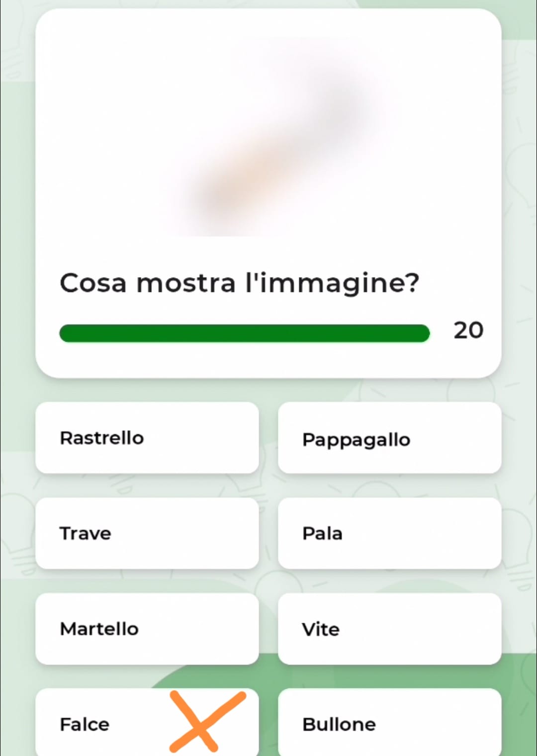The height and width of the screenshot is (756, 537).
Task: Select the Vite answer
Action: (389, 629)
